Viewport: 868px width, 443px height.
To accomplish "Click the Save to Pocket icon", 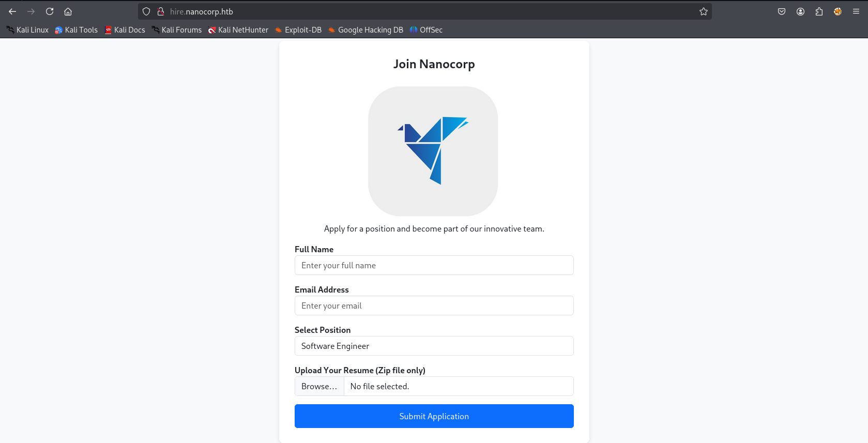I will [x=782, y=11].
